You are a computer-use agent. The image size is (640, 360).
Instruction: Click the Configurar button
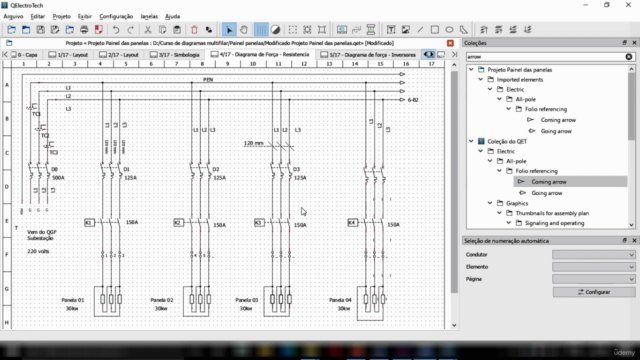(594, 292)
